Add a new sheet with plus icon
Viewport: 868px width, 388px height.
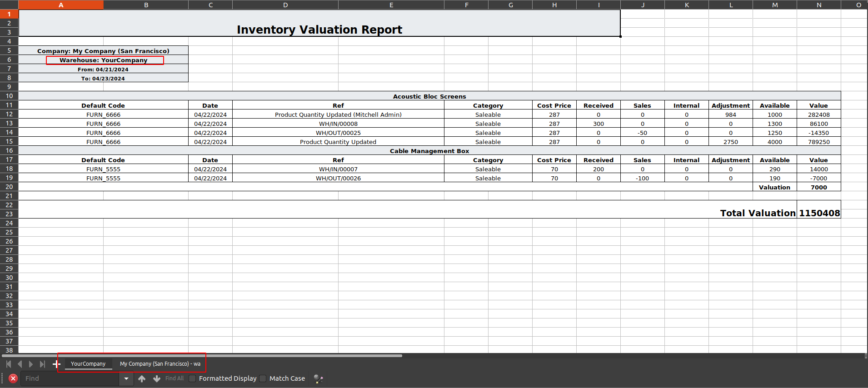(56, 364)
